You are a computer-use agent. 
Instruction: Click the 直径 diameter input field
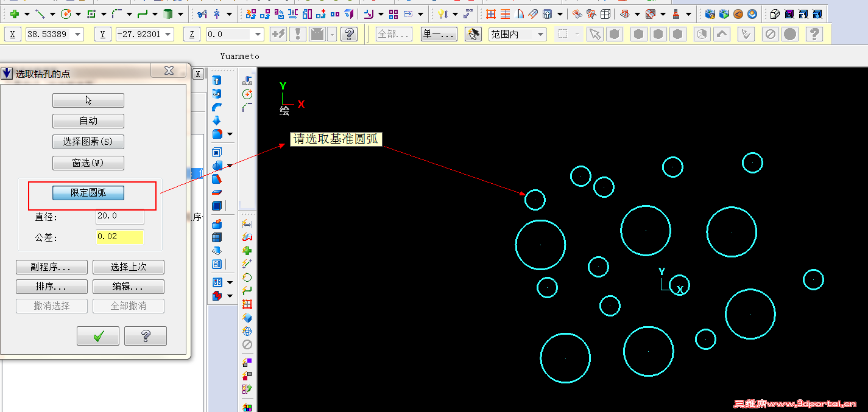pyautogui.click(x=120, y=217)
